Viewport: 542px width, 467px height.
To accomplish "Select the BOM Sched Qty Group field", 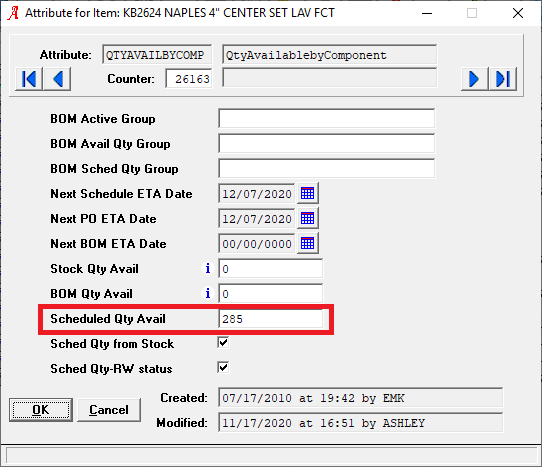I will coord(327,168).
